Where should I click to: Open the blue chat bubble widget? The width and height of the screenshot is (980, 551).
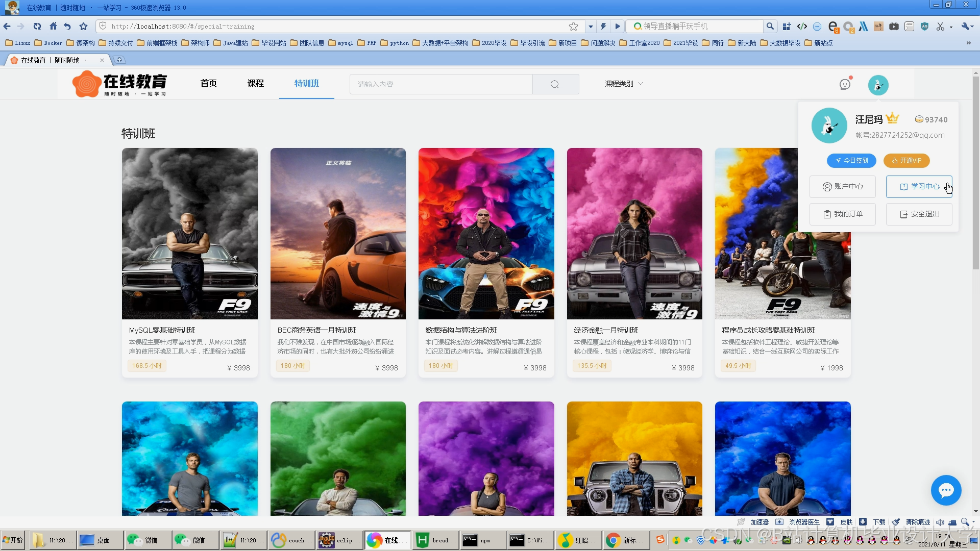tap(946, 490)
